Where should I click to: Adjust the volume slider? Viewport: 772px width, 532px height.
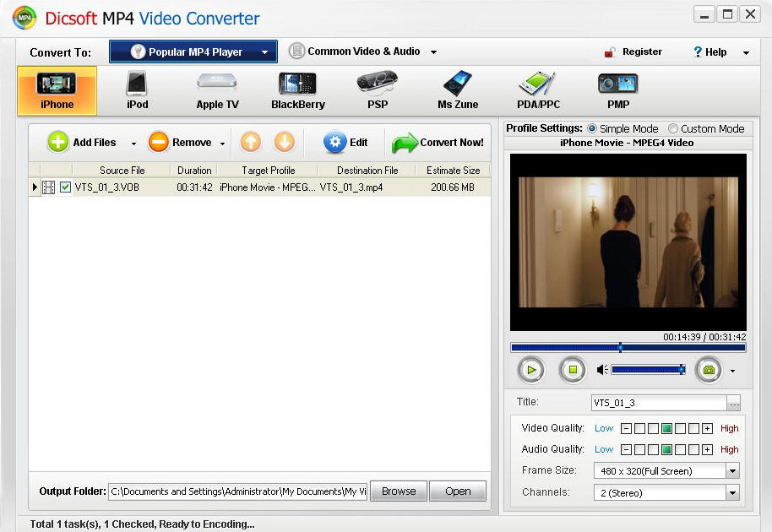point(649,370)
